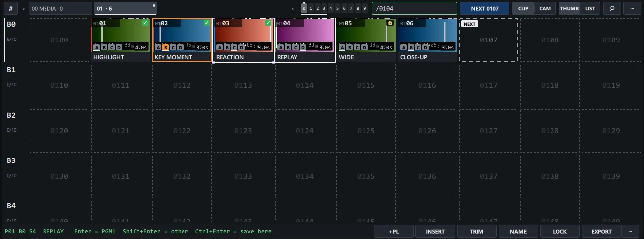This screenshot has width=644, height=239.
Task: Click the LOCK button
Action: (x=560, y=231)
